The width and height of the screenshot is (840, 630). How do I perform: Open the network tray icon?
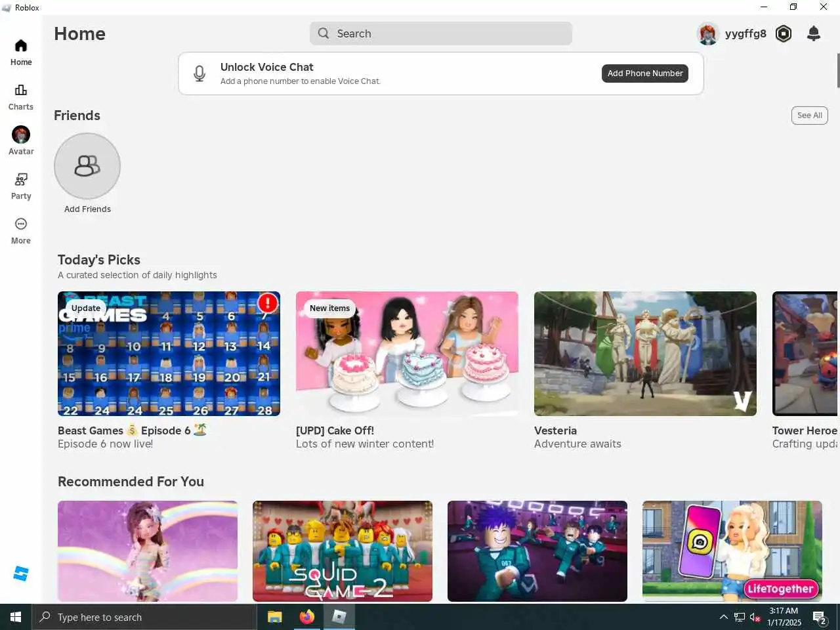pos(740,617)
